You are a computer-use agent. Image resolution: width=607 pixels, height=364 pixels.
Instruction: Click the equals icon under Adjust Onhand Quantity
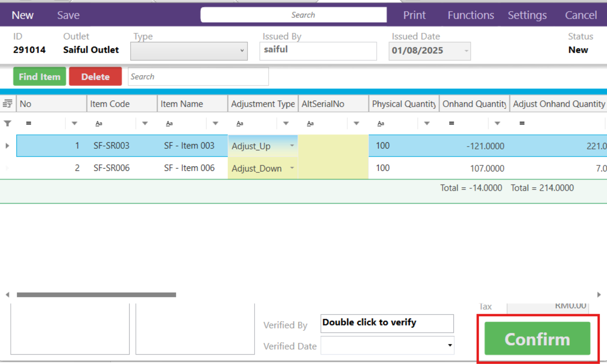523,123
